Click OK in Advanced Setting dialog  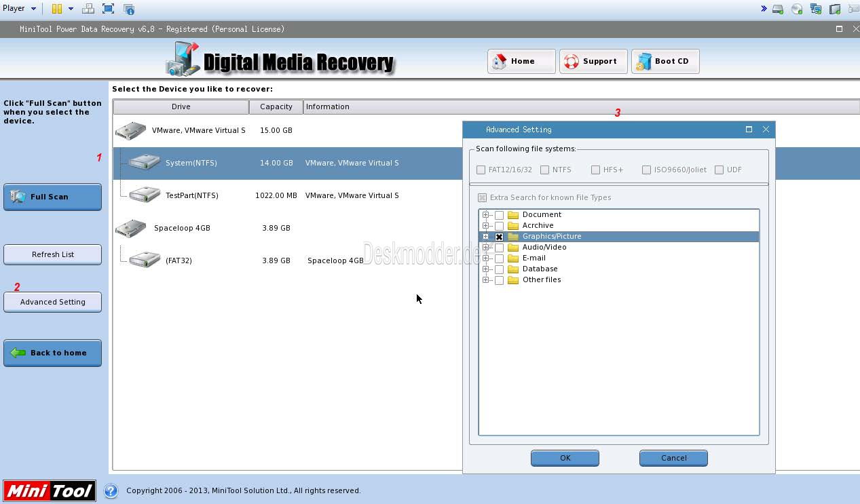point(565,458)
